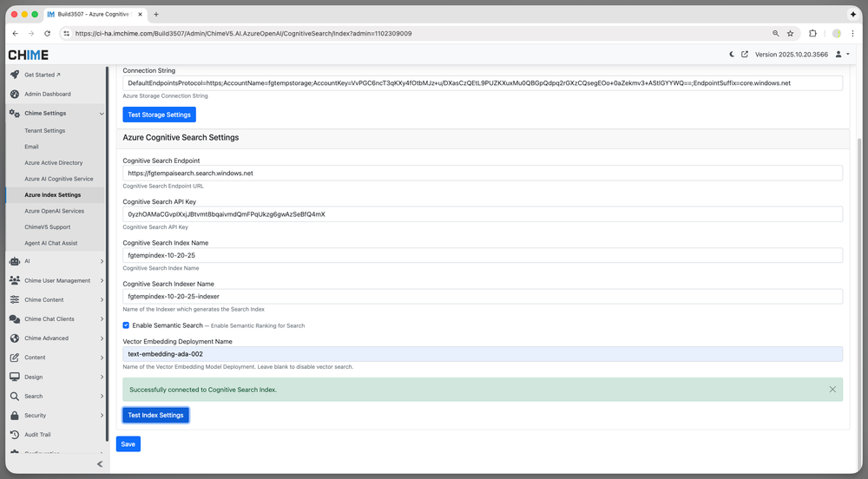Toggle dark mode moon icon
868x479 pixels.
(731, 54)
